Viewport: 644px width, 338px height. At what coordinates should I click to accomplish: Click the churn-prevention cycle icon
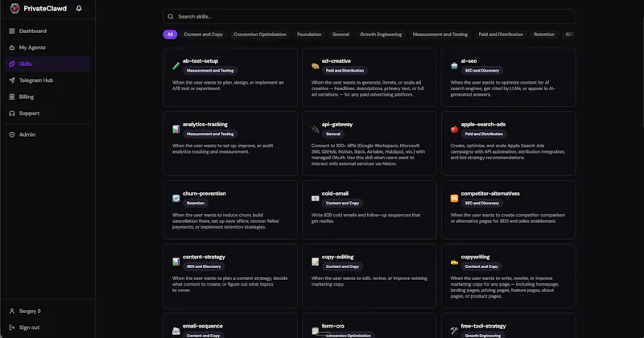(x=176, y=198)
